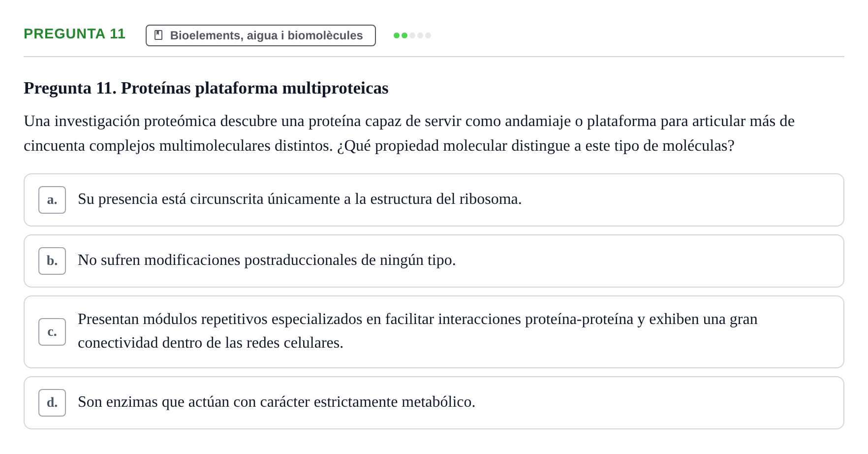Viewport: 868px width, 454px height.
Task: Choose option about ribosoma structure text
Action: [300, 199]
